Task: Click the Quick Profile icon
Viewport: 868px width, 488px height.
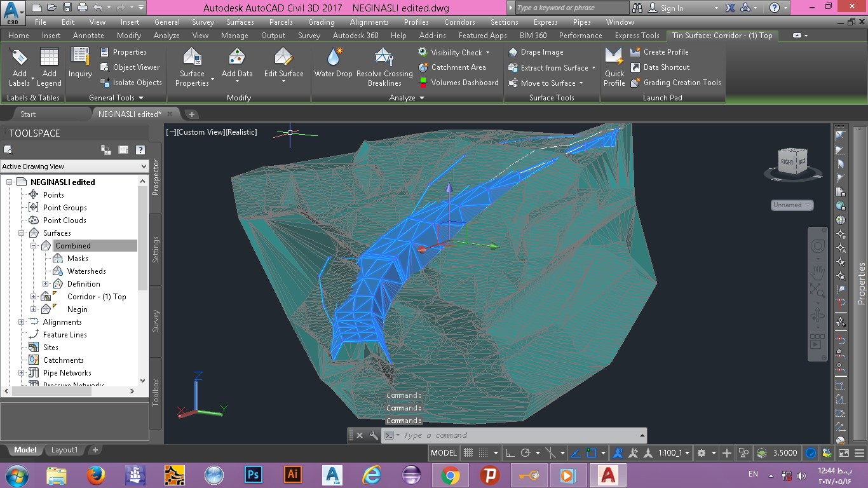Action: 614,66
